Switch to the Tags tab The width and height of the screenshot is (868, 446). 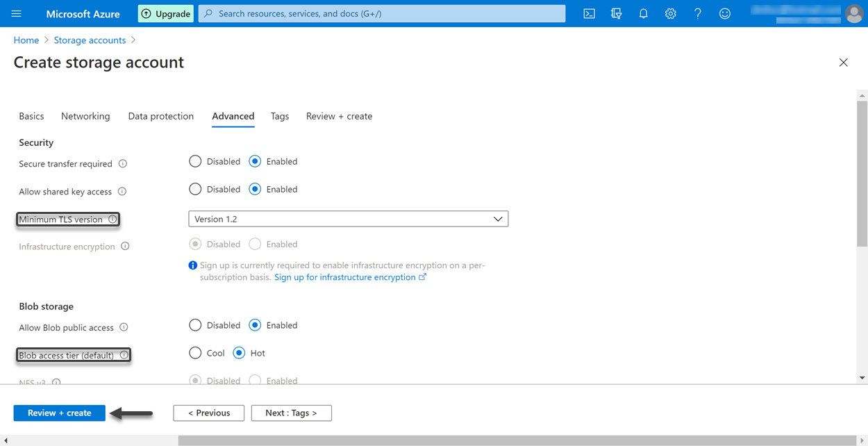coord(280,116)
